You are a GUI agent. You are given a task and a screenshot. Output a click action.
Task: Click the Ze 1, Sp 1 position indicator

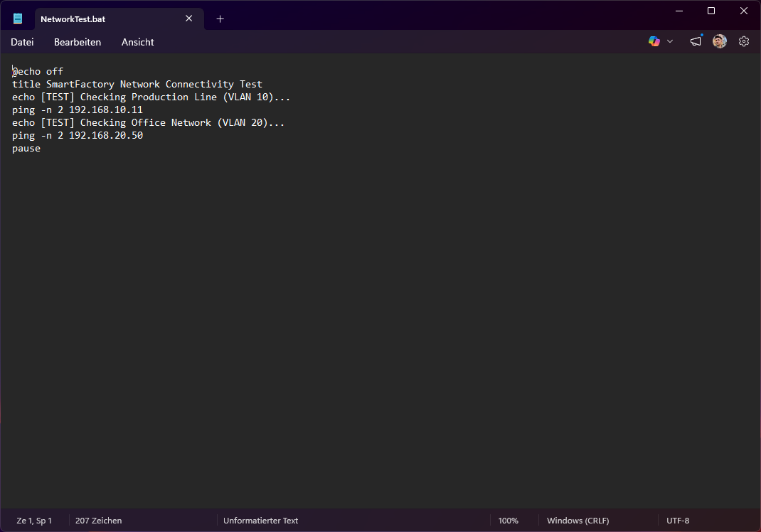(x=34, y=521)
